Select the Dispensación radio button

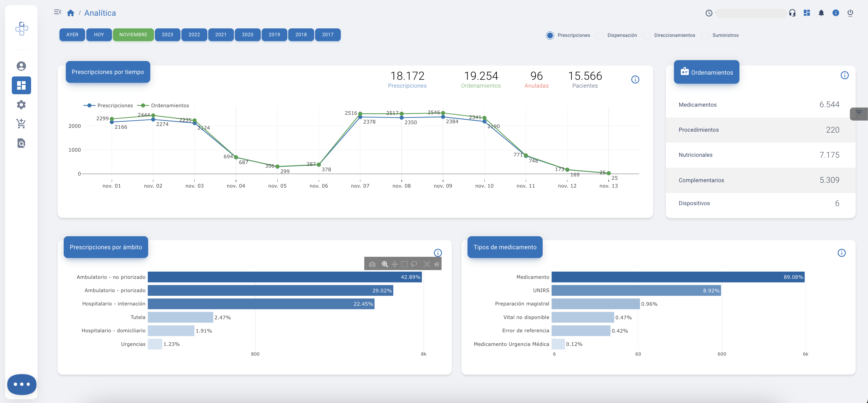[x=600, y=35]
